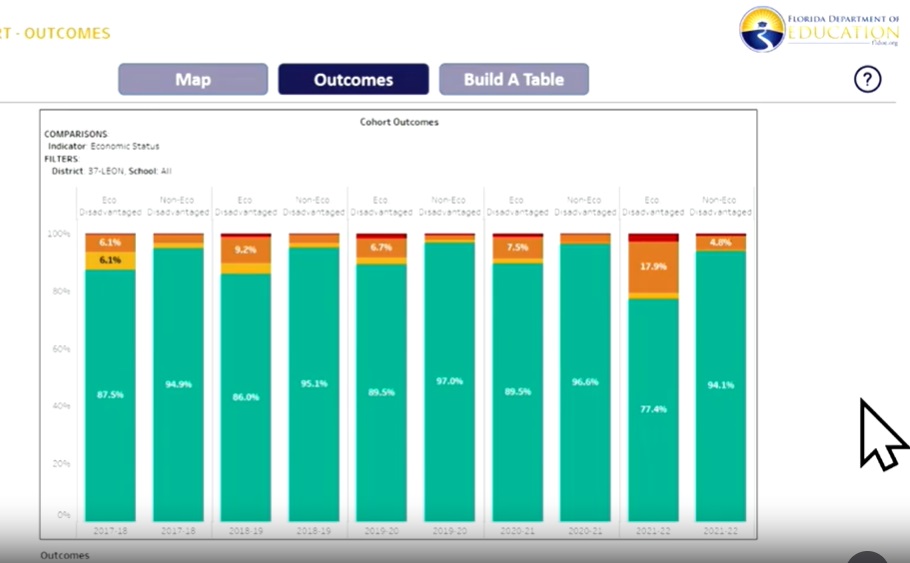Select the 96.6% bar for 2020-21
This screenshot has height=563, width=910.
pyautogui.click(x=585, y=382)
